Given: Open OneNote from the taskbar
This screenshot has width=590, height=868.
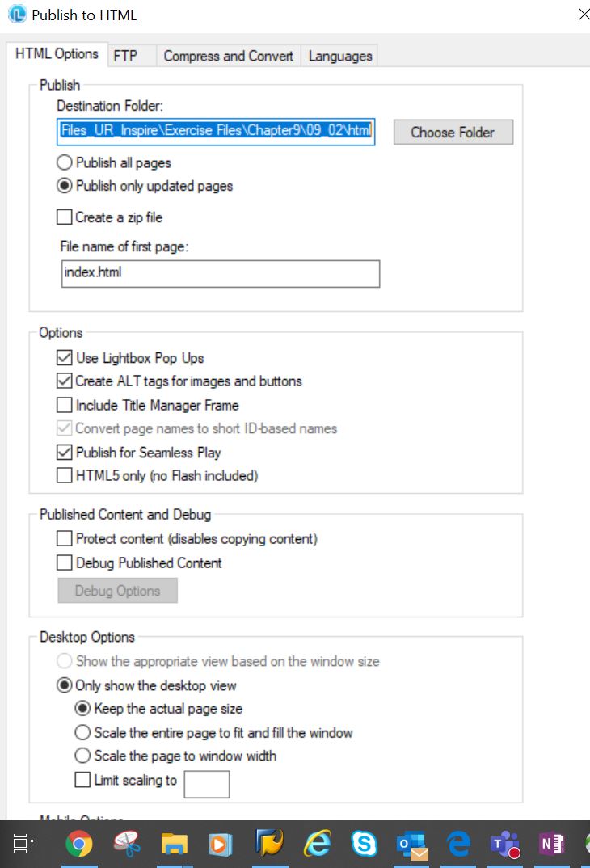Looking at the screenshot, I should (552, 844).
